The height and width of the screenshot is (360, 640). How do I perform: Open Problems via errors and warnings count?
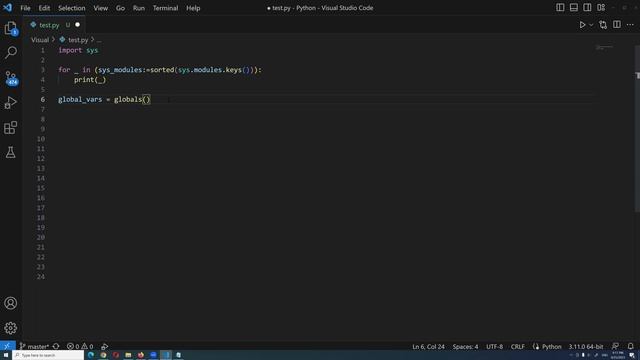coord(80,346)
